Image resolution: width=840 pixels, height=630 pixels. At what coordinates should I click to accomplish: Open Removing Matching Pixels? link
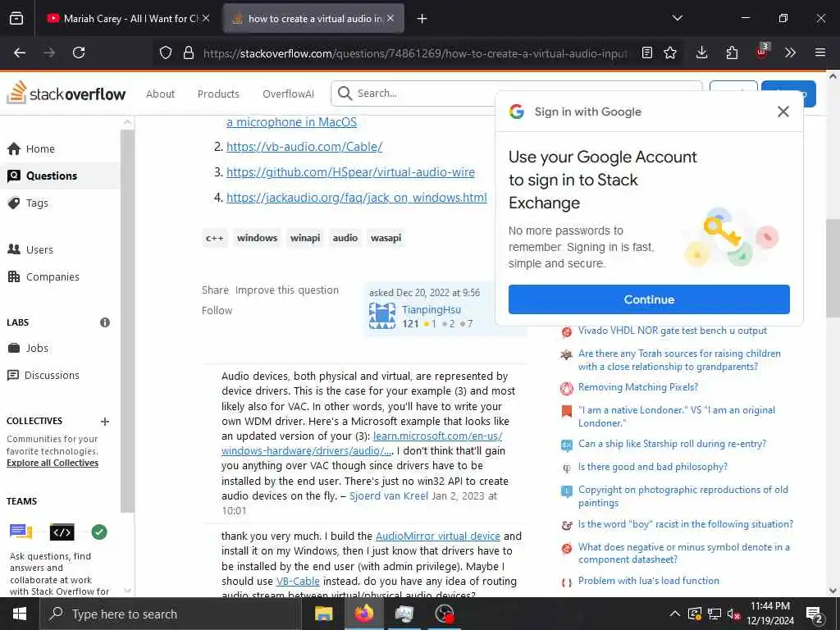point(638,387)
